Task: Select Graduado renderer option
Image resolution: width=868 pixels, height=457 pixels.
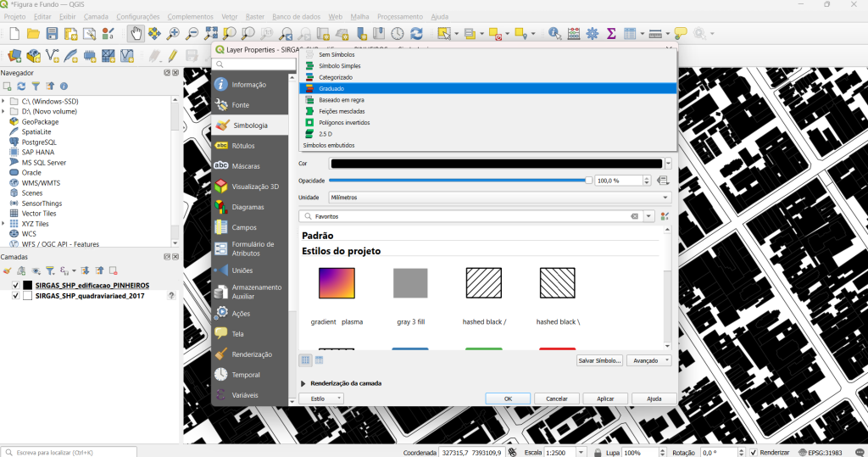Action: [x=488, y=89]
